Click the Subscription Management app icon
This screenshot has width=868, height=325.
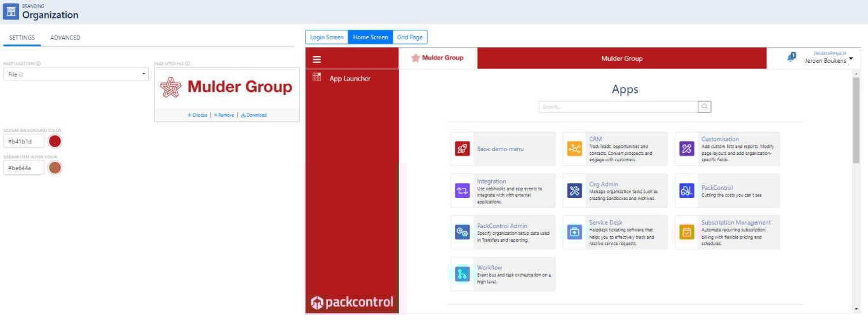686,232
